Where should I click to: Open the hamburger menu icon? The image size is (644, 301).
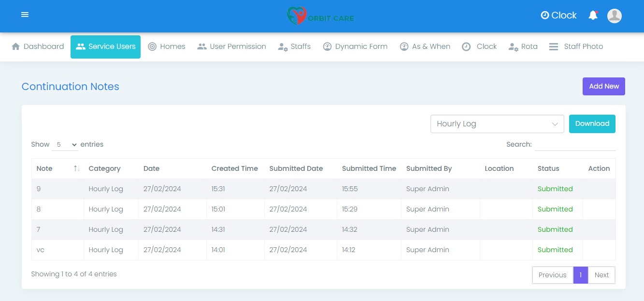coord(25,15)
